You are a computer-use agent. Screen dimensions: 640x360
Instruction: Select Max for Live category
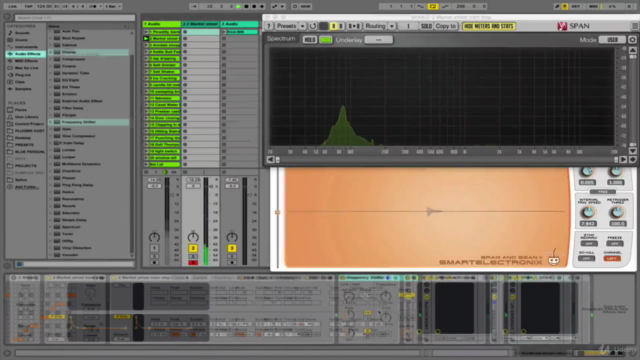(26, 68)
